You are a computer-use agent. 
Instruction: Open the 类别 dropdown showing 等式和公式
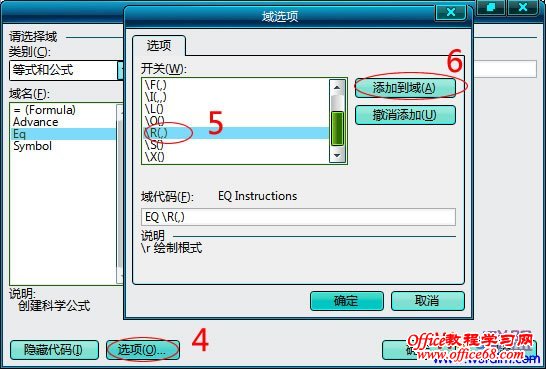pyautogui.click(x=66, y=70)
